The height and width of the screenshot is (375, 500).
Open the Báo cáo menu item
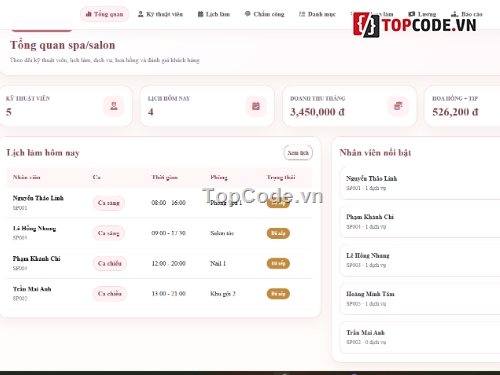[x=467, y=14]
